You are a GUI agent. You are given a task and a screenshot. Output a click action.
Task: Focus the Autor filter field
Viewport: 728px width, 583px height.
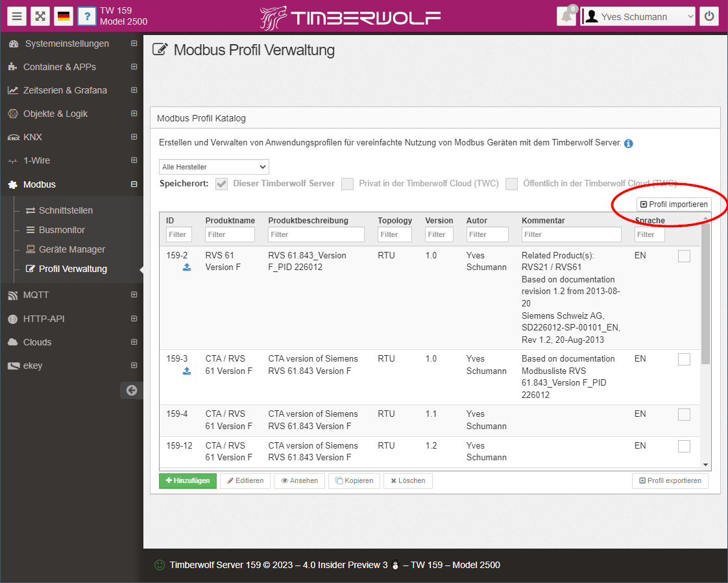pyautogui.click(x=487, y=234)
